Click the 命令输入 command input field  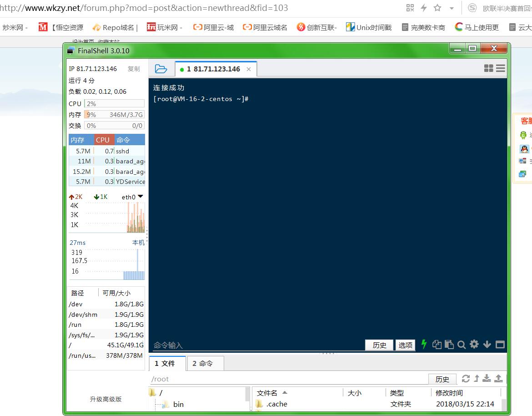(x=255, y=345)
